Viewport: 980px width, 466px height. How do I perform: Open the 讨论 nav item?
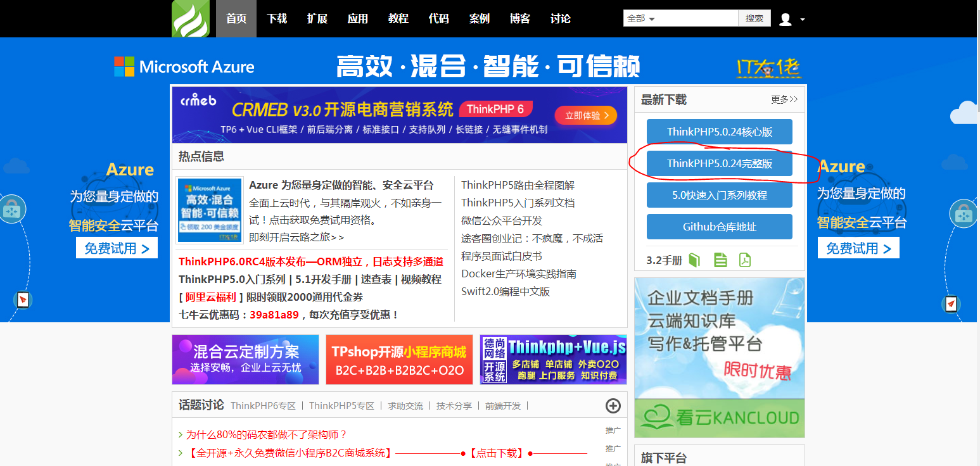click(x=561, y=19)
